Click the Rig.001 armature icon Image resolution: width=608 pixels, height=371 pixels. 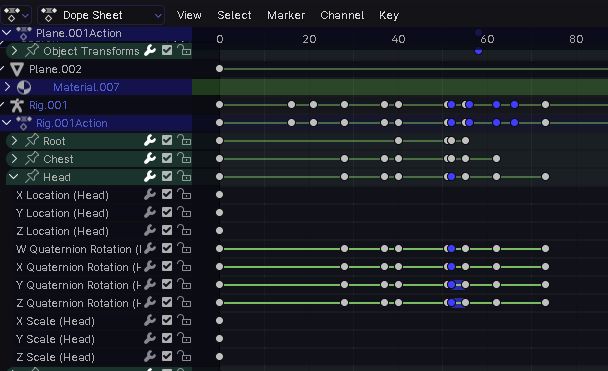(17, 105)
